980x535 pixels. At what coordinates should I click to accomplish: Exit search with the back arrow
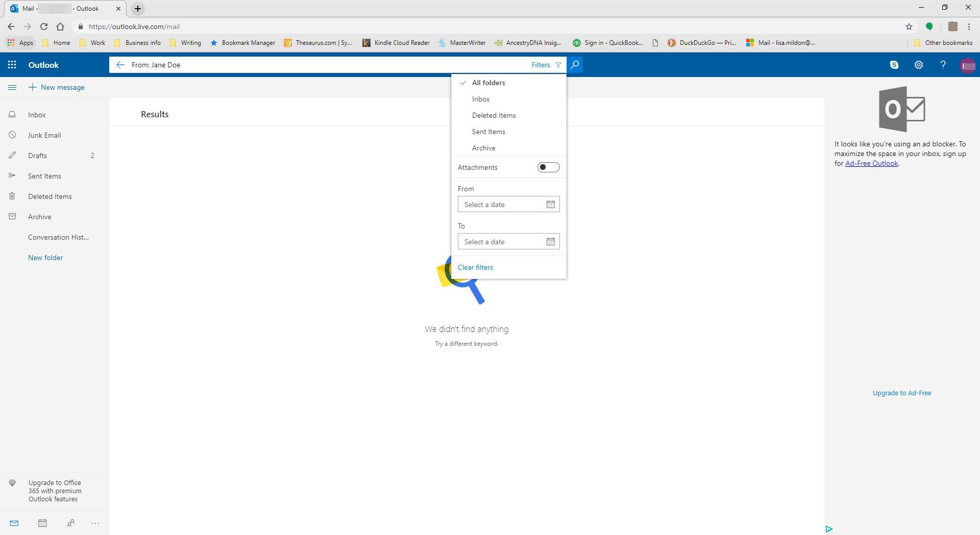click(120, 65)
